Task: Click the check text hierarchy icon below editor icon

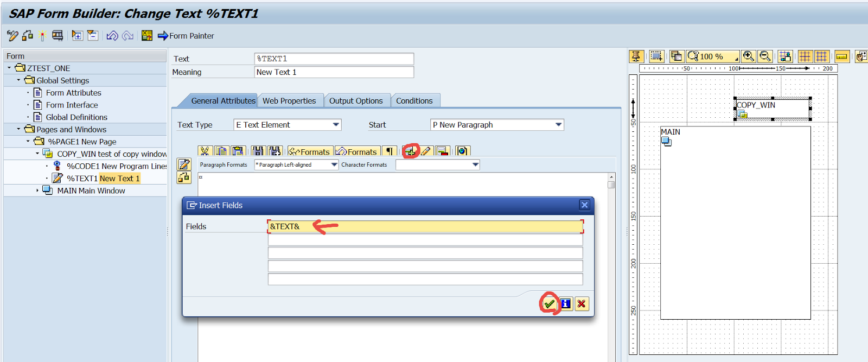Action: (184, 177)
